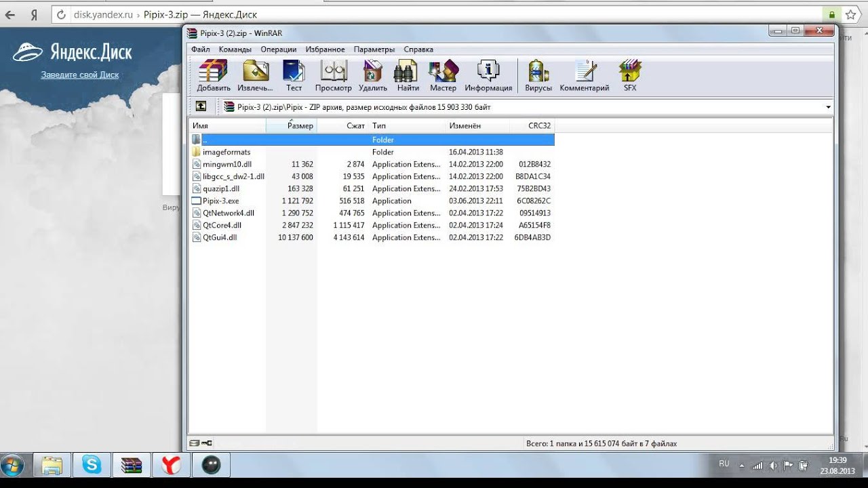Sort by the Размер column header
This screenshot has width=868, height=488.
pos(292,125)
